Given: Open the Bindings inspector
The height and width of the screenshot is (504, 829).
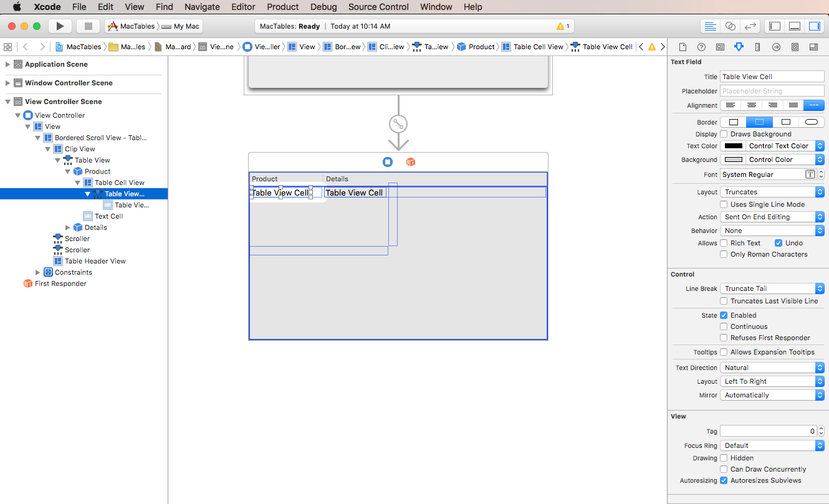Looking at the screenshot, I should click(x=795, y=47).
